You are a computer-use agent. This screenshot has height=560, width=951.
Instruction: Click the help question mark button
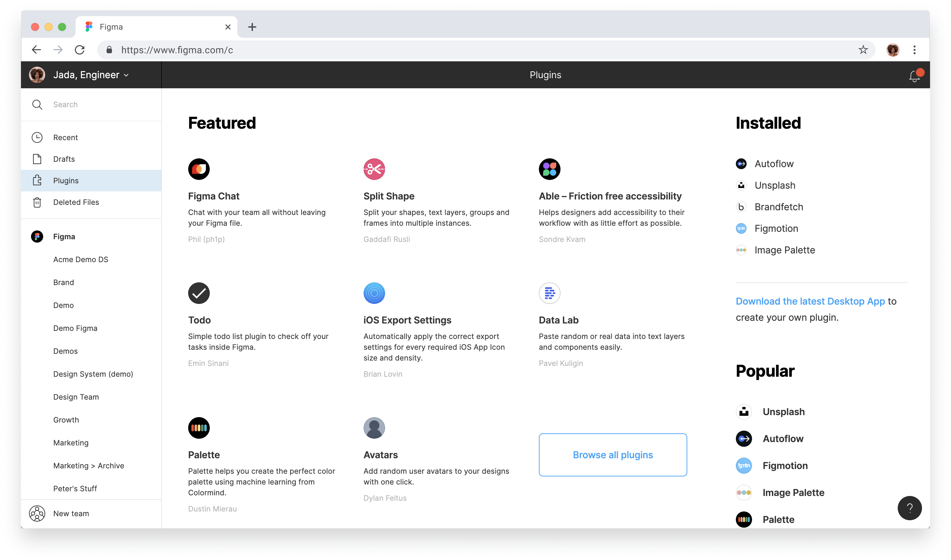[910, 508]
